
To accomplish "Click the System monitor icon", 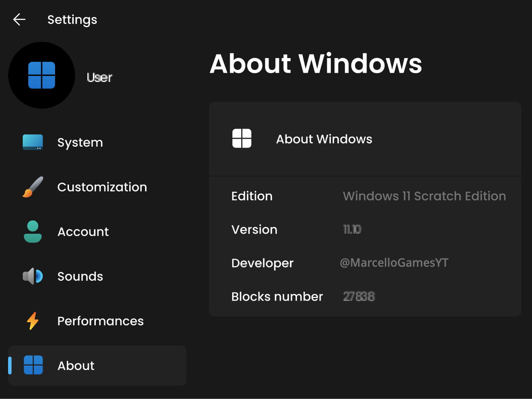I will (33, 142).
